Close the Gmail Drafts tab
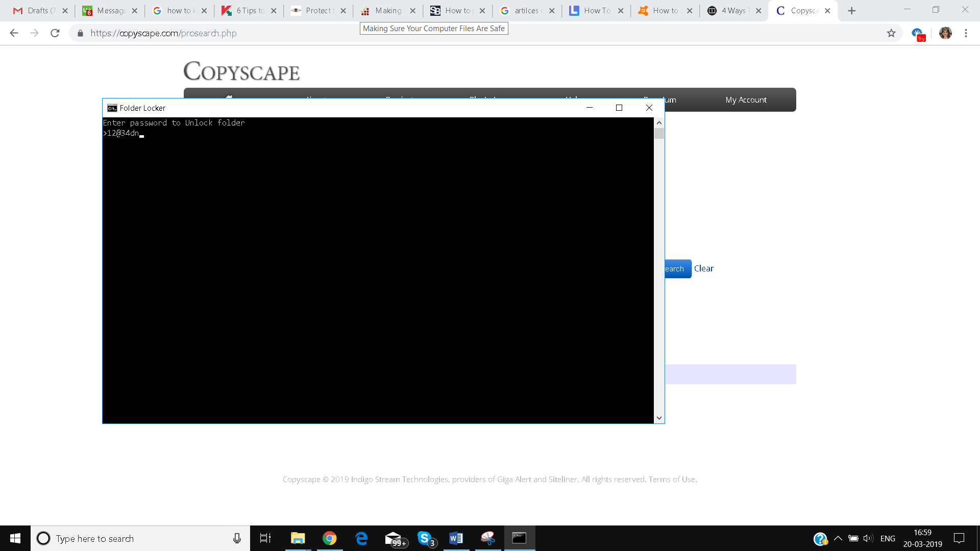This screenshot has width=980, height=551. (x=65, y=11)
